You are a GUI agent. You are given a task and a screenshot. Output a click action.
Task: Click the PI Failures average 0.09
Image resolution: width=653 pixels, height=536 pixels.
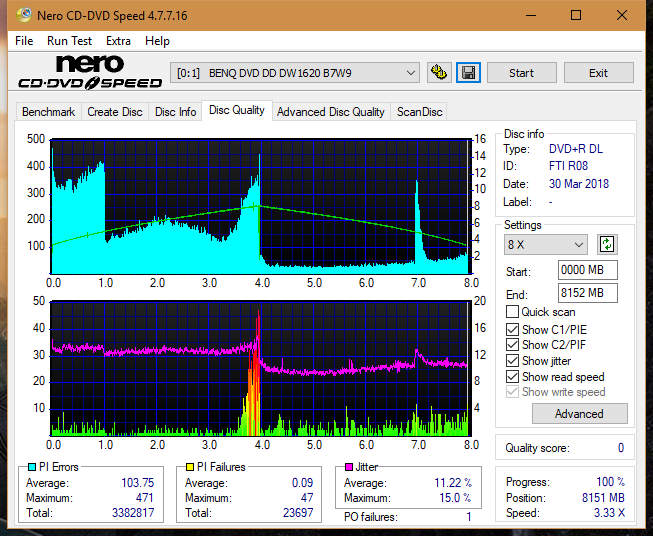pos(302,483)
